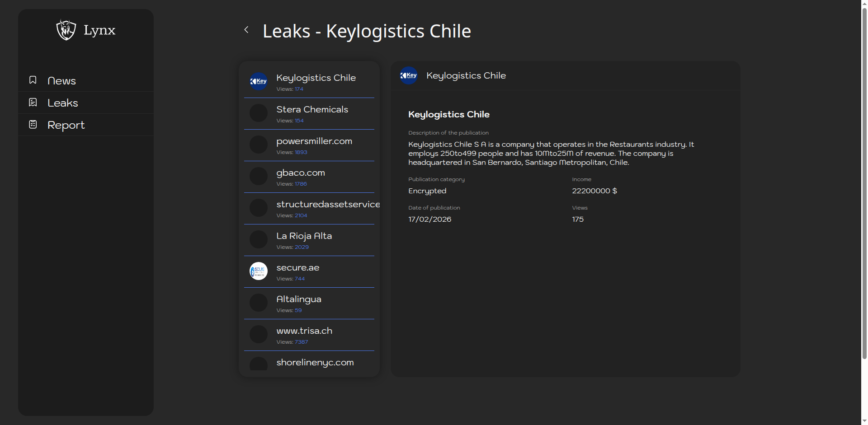Click the Keylogistics logo in the detail header

(409, 75)
